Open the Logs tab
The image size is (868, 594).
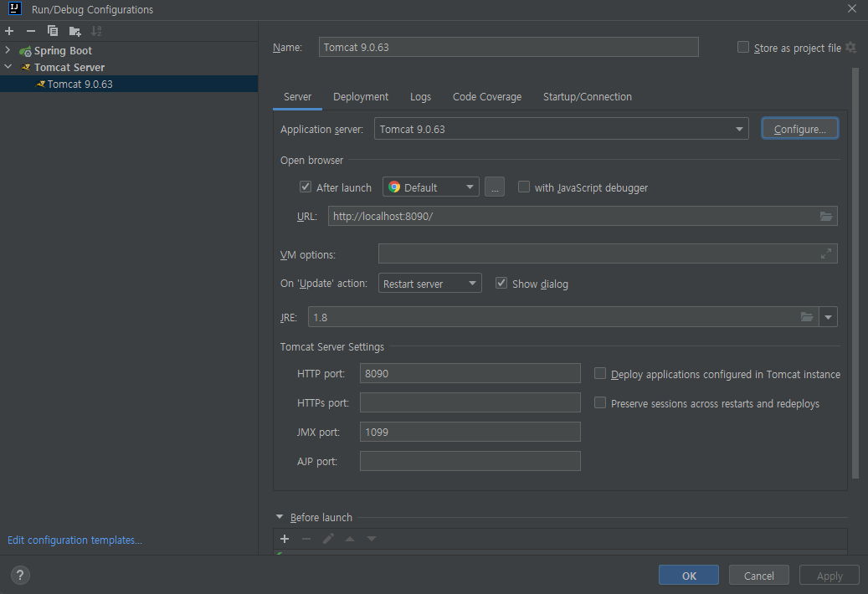click(421, 97)
